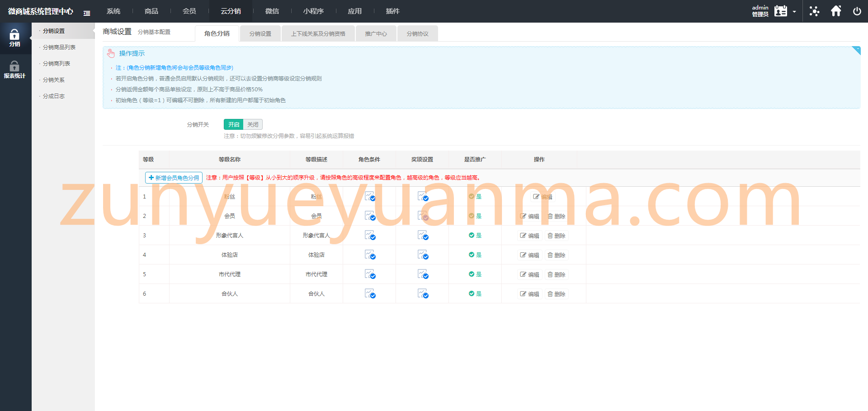Edit the 合伙人 level row
The height and width of the screenshot is (411, 868).
click(x=529, y=294)
